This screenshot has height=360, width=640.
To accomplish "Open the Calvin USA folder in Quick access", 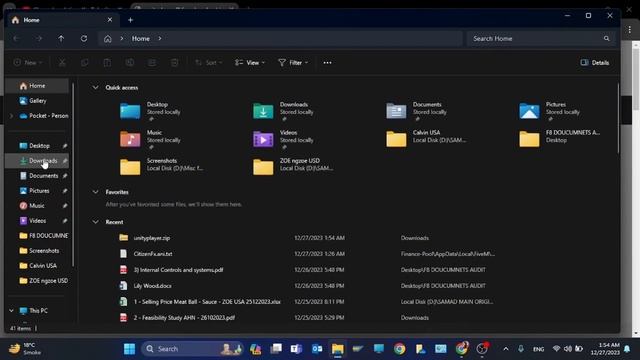I will [x=426, y=138].
